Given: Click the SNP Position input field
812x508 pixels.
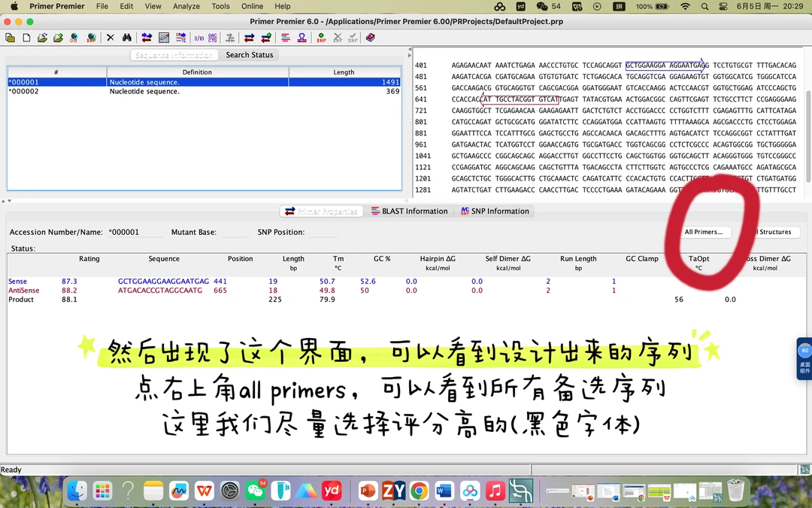Looking at the screenshot, I should [323, 233].
